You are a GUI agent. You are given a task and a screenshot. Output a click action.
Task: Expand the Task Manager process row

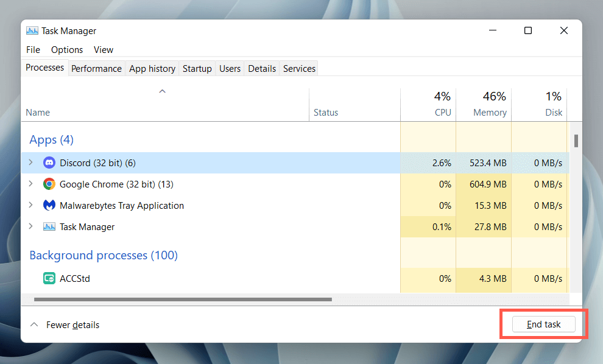[31, 226]
